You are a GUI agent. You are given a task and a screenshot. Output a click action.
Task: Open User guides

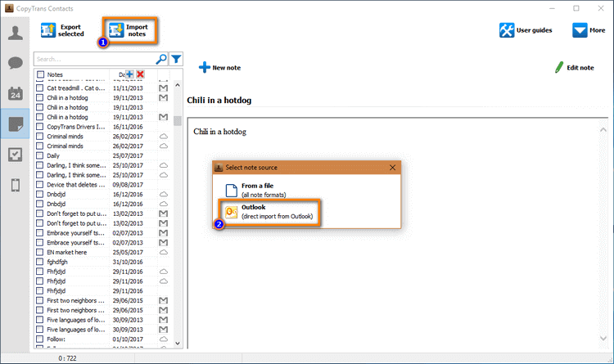pyautogui.click(x=526, y=30)
